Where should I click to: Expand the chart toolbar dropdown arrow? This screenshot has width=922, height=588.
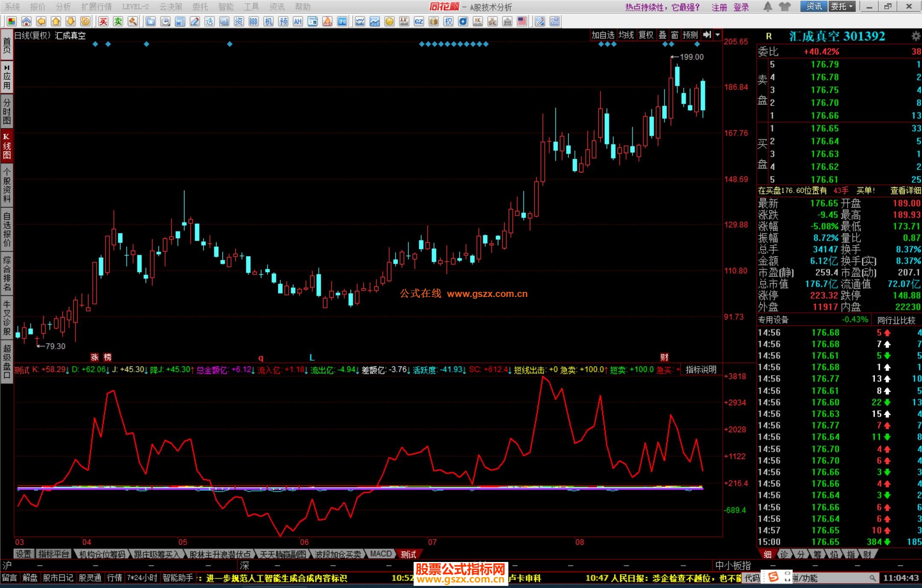[718, 35]
